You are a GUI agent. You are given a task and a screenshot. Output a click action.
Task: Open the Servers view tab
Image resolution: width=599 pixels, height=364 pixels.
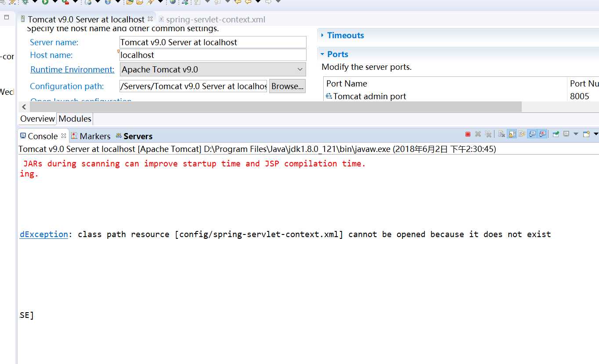click(x=134, y=136)
